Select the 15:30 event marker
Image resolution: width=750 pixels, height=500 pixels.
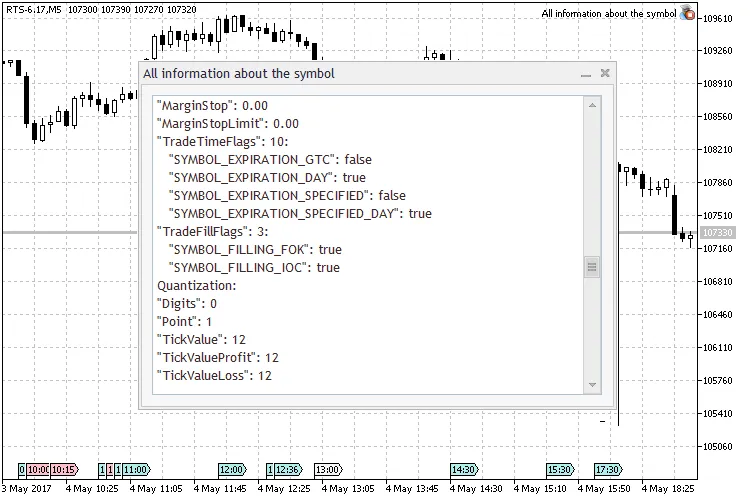tap(559, 469)
